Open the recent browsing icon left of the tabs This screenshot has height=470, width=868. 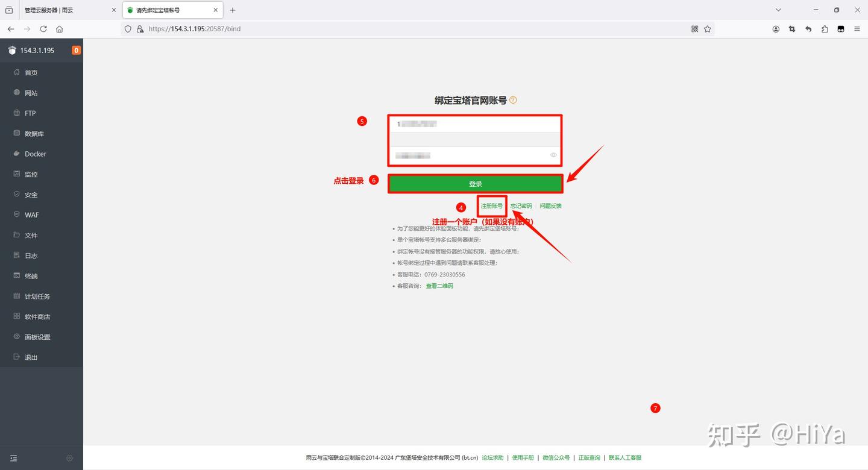tap(9, 10)
